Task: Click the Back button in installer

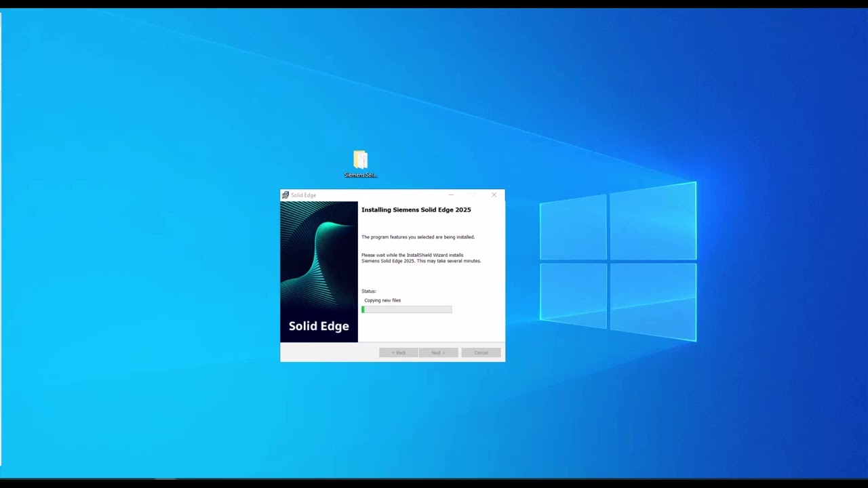Action: [x=399, y=352]
